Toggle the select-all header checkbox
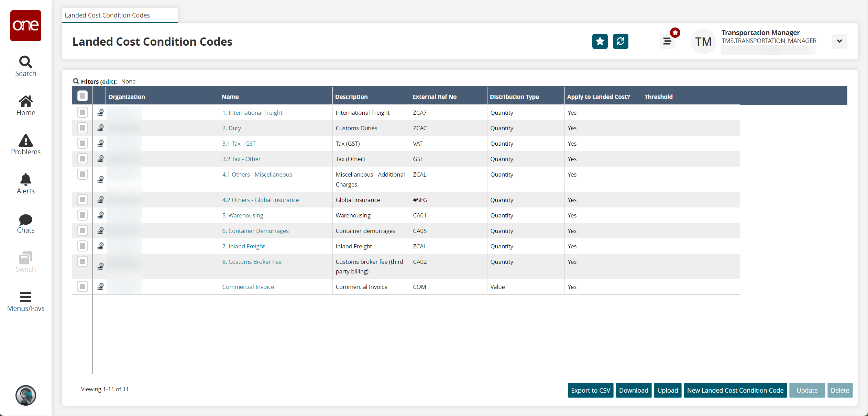Screen dimensions: 868x416 (x=83, y=96)
